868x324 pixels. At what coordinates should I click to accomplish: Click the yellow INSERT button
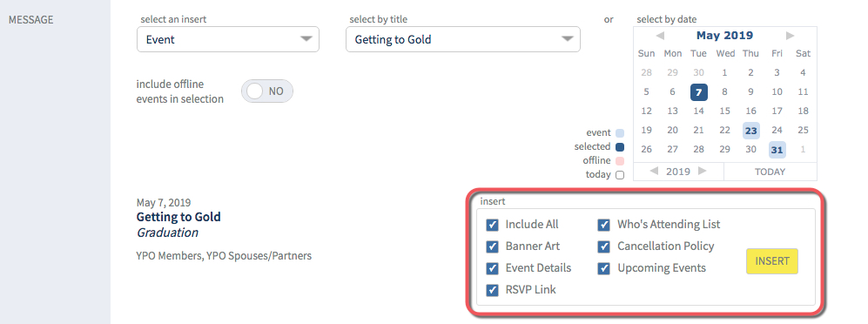(x=772, y=261)
